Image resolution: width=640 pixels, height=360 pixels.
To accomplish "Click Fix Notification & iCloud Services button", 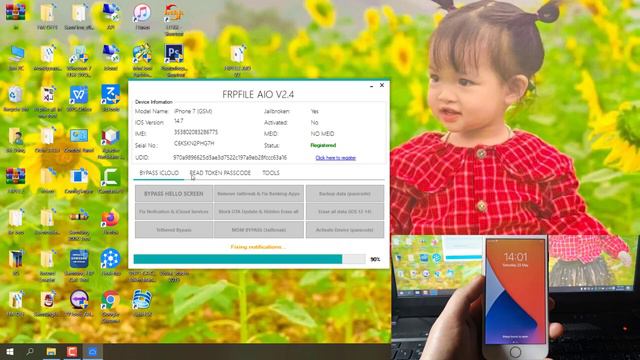I will click(174, 211).
